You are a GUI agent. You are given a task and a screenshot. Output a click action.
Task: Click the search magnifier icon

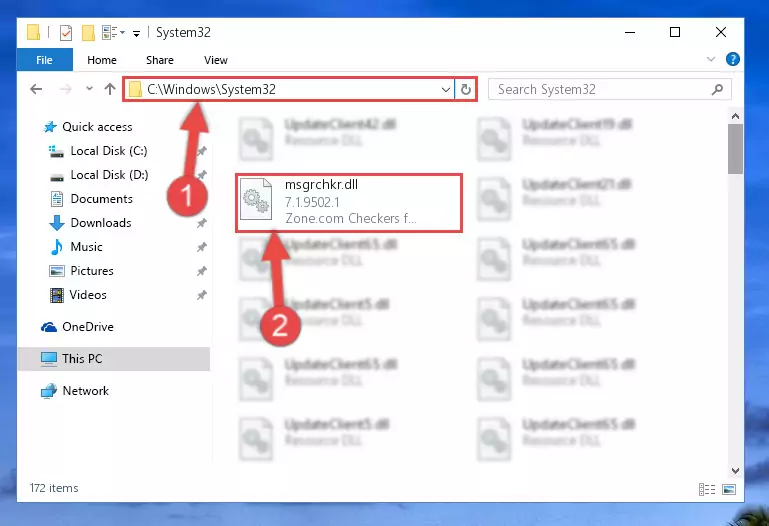point(717,89)
